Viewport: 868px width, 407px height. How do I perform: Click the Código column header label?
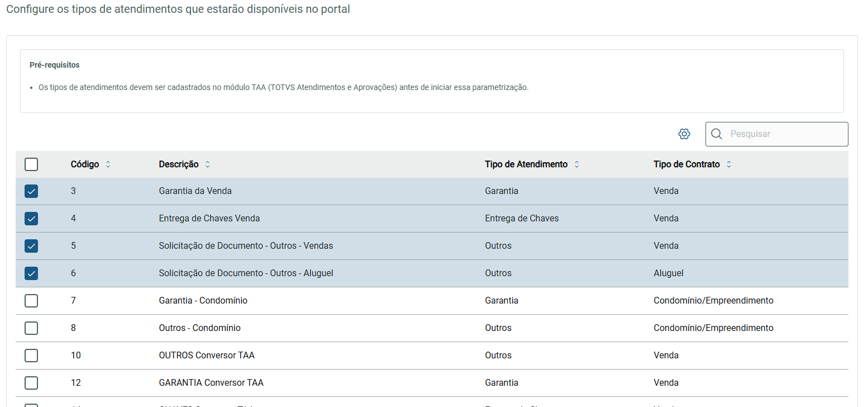point(85,164)
